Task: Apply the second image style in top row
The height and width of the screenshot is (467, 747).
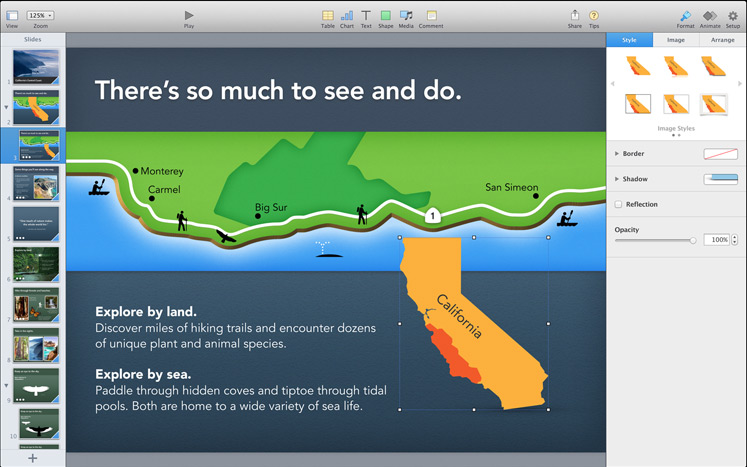Action: point(676,66)
